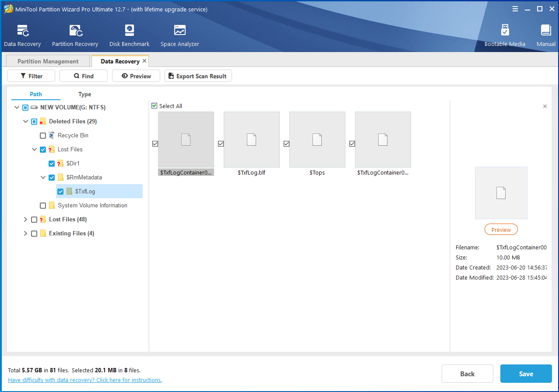Uncheck the $TxfLog tree checkbox
Image resolution: width=559 pixels, height=392 pixels.
point(60,191)
